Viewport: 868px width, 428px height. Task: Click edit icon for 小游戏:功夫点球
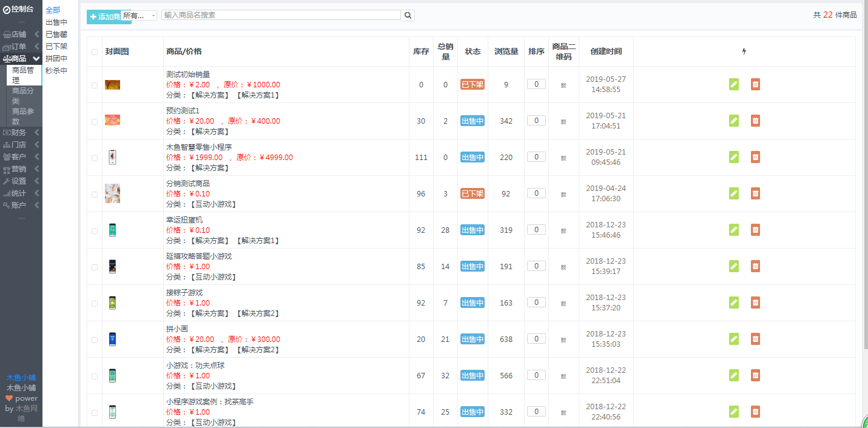click(x=733, y=375)
